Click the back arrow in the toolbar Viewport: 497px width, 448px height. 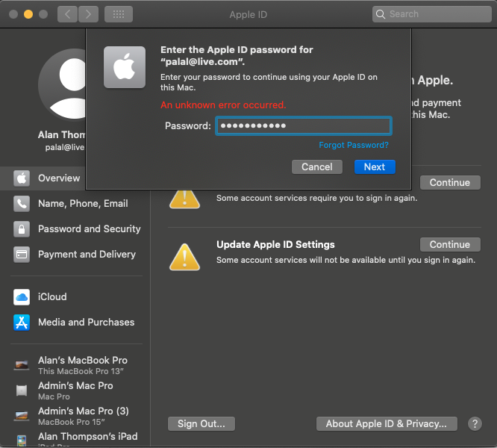[x=67, y=14]
